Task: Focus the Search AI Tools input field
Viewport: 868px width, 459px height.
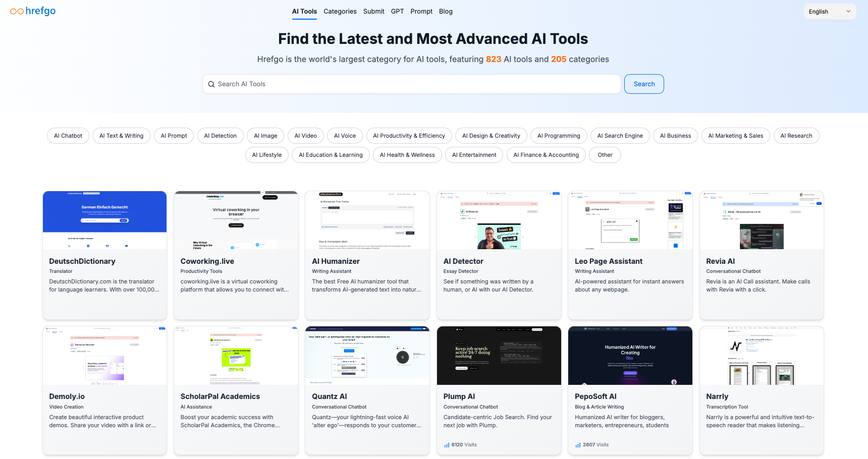Action: (x=412, y=84)
